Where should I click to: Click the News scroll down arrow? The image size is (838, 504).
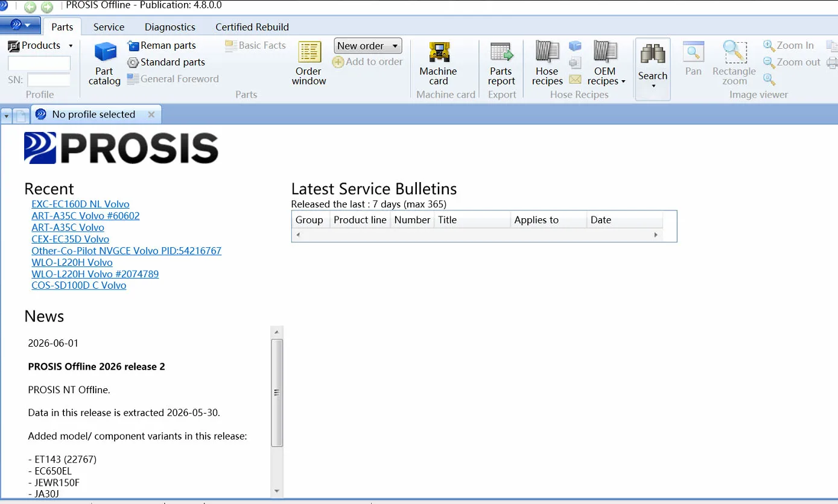(x=277, y=491)
